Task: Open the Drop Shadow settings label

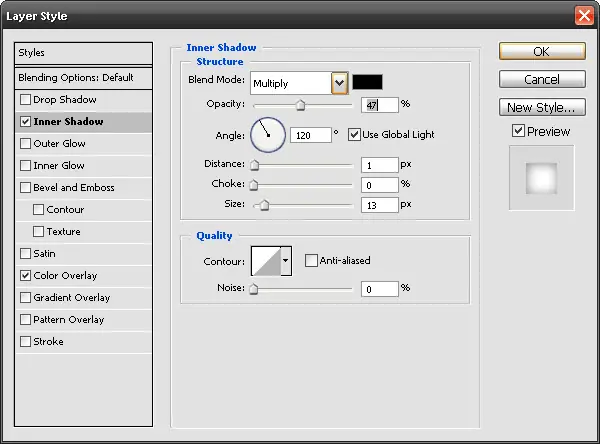Action: click(x=65, y=100)
